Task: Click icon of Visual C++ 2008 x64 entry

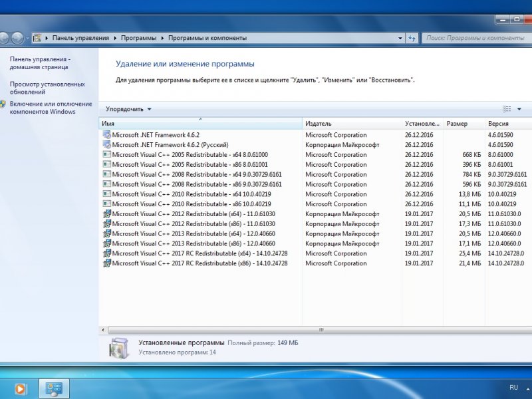Action: point(106,174)
